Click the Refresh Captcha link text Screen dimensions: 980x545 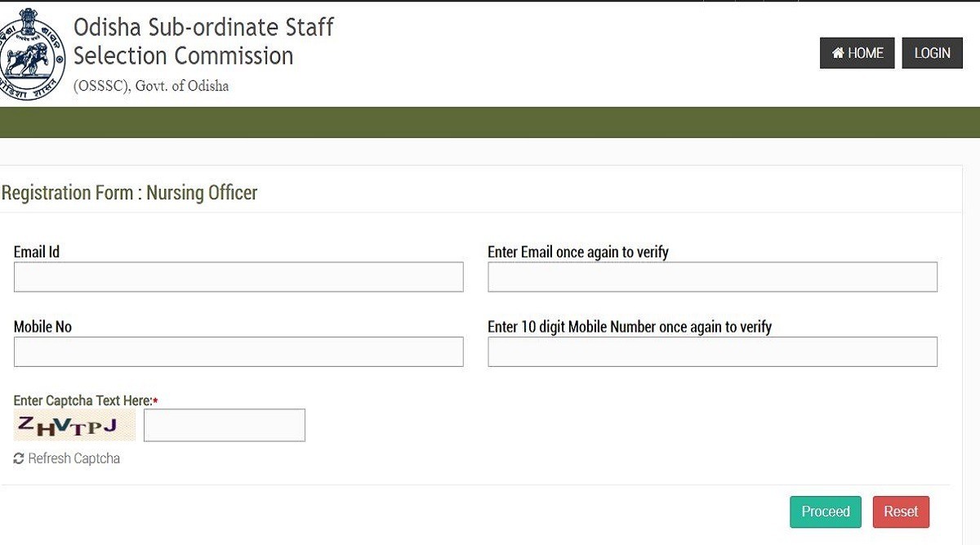pos(73,459)
